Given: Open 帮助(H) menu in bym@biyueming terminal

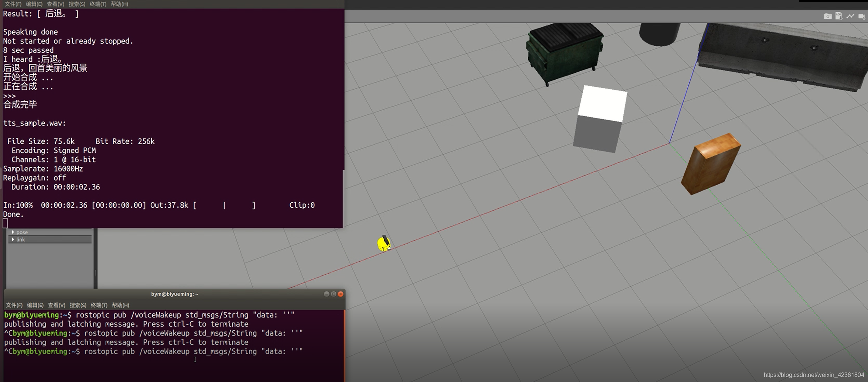Looking at the screenshot, I should pos(120,305).
